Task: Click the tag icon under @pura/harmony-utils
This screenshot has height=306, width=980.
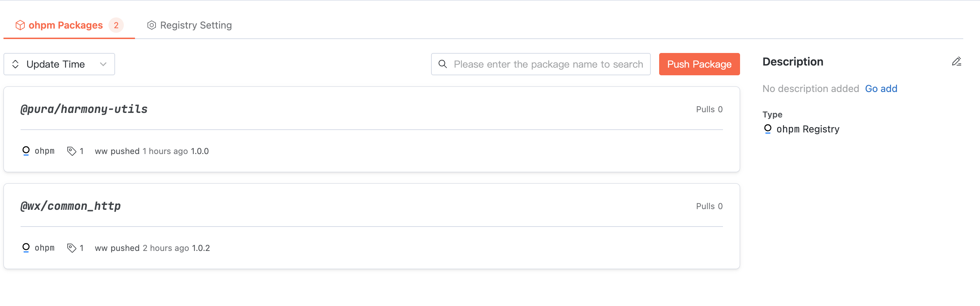Action: (71, 151)
